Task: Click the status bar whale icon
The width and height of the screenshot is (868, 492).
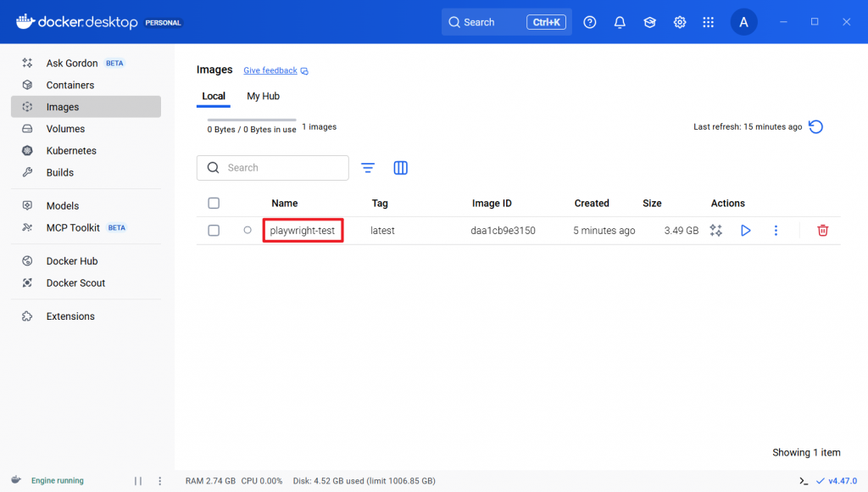Action: (x=16, y=480)
